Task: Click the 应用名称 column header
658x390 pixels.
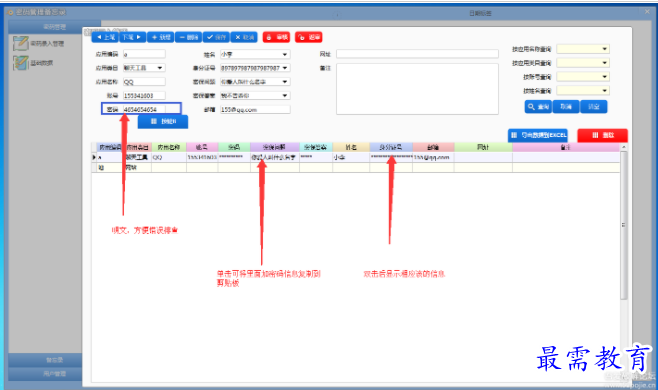Action: click(169, 147)
